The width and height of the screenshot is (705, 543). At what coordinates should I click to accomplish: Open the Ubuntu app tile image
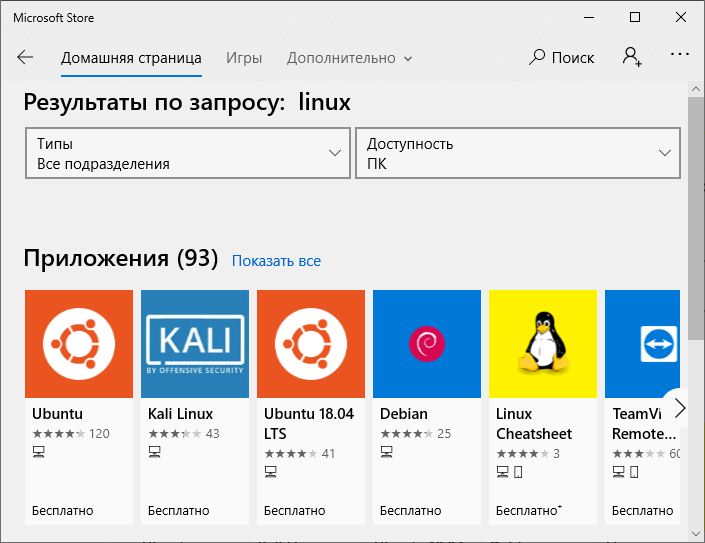pyautogui.click(x=79, y=344)
